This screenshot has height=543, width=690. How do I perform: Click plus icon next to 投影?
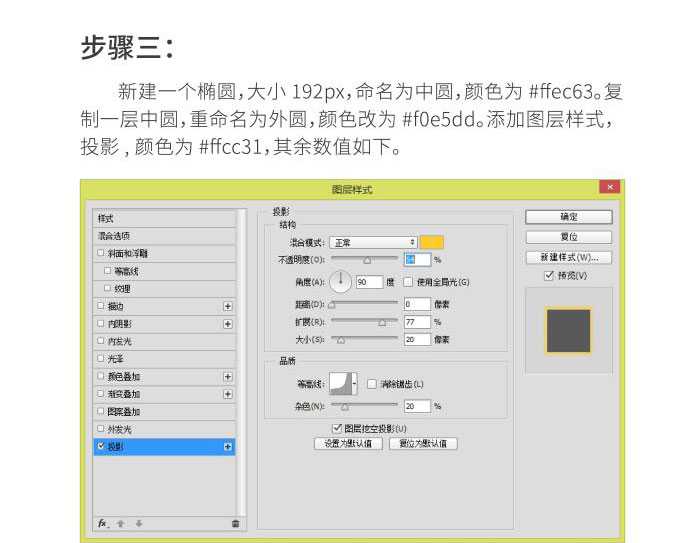pos(228,447)
